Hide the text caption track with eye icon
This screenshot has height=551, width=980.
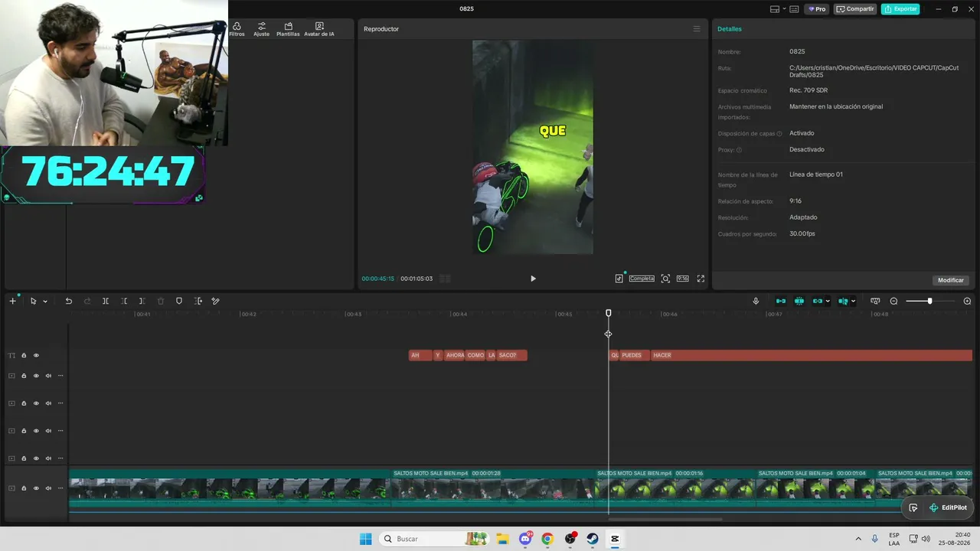pos(36,355)
